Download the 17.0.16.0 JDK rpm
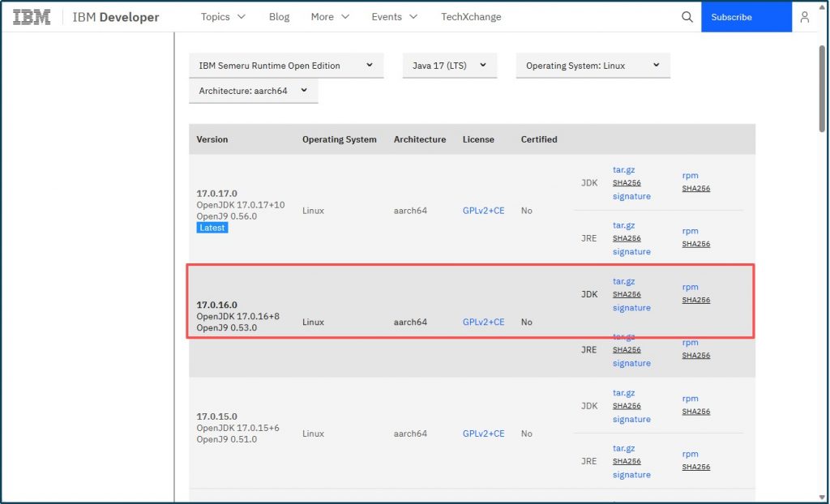The width and height of the screenshot is (830, 504). point(690,287)
